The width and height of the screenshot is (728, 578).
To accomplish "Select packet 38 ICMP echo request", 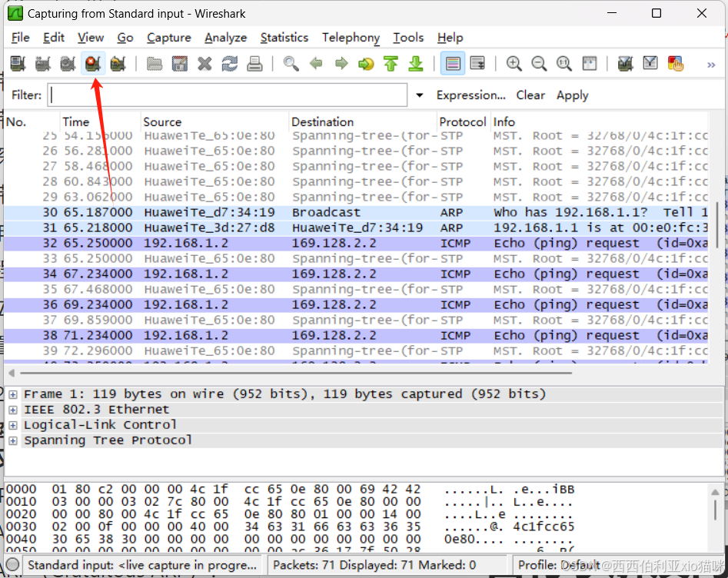I will click(356, 335).
